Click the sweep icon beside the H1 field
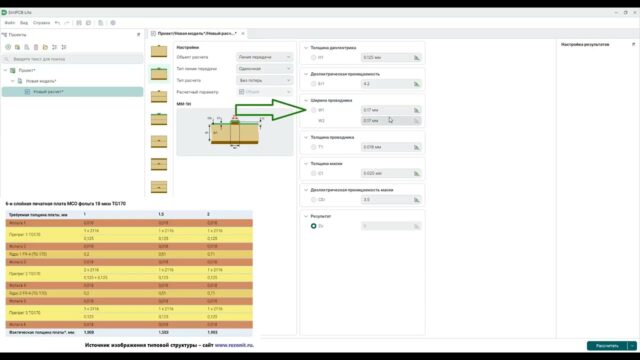640x360 pixels. tap(417, 58)
